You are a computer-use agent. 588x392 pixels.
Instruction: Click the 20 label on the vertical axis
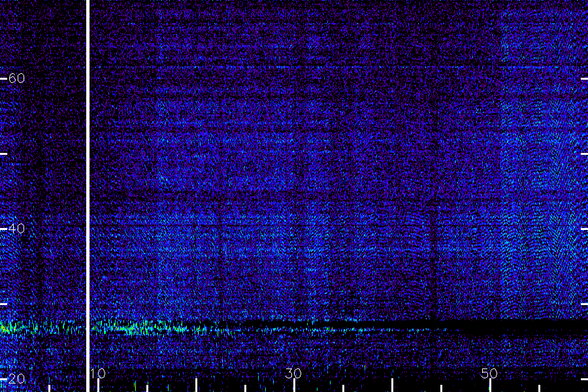(16, 378)
